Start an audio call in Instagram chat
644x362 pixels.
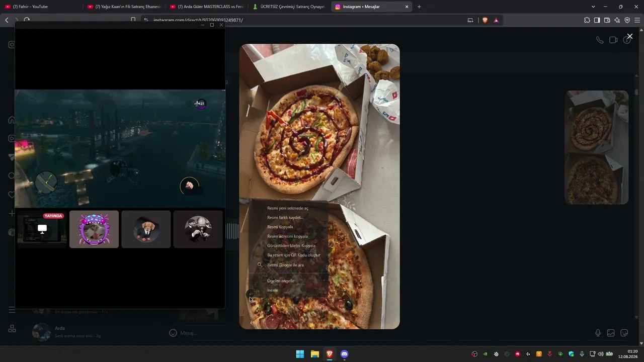pos(600,40)
